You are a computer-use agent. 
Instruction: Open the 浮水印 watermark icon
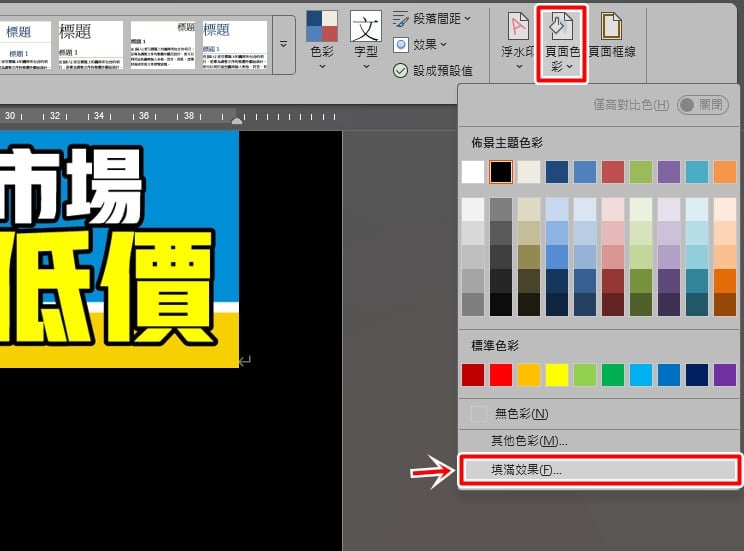click(x=518, y=26)
